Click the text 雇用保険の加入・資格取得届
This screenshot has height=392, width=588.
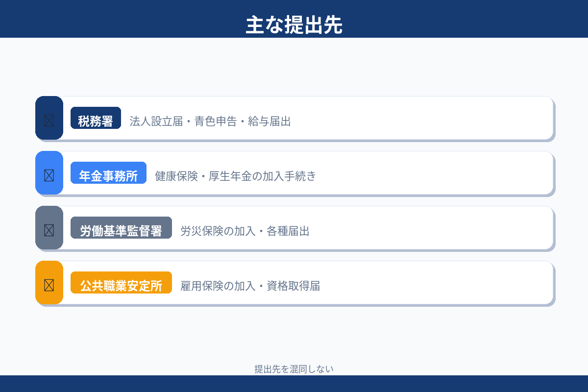tap(250, 286)
